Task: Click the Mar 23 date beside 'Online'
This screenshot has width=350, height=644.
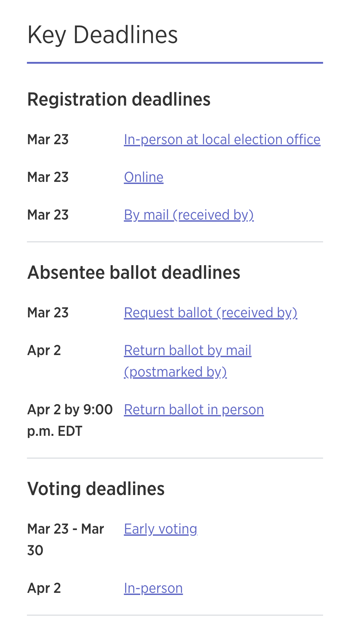Action: 48,177
